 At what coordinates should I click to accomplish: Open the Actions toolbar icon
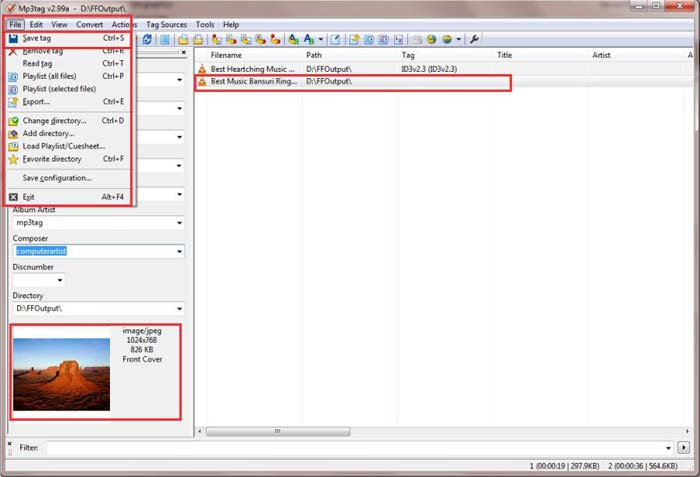tap(293, 39)
